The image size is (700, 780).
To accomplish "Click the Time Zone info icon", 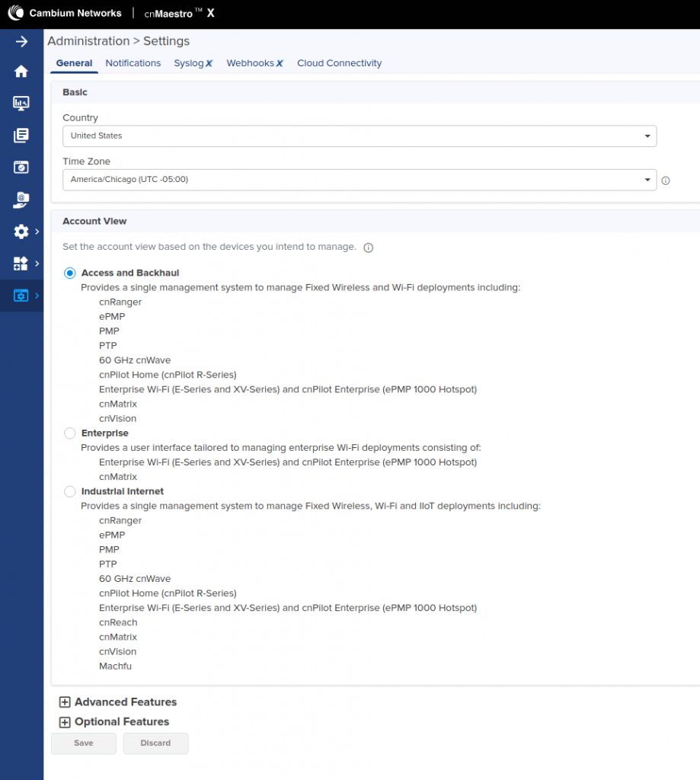I will point(664,181).
